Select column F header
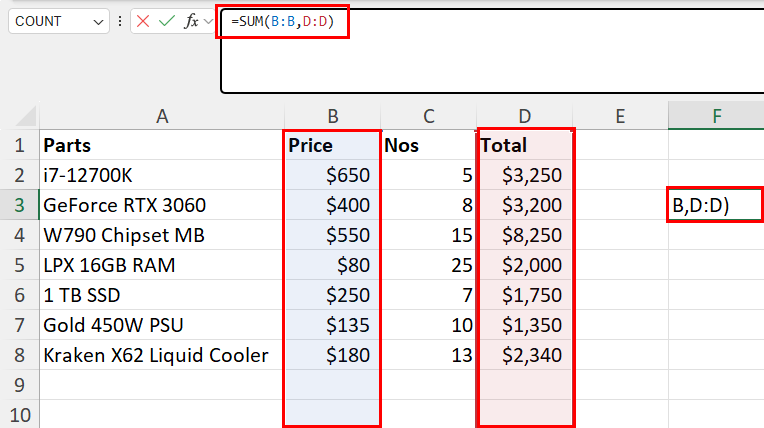The image size is (764, 428). point(716,116)
